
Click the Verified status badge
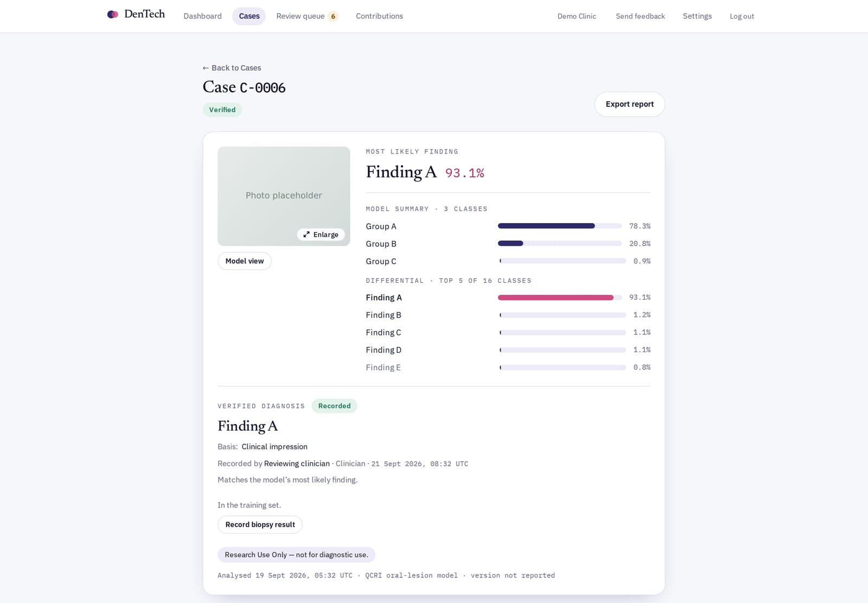222,110
